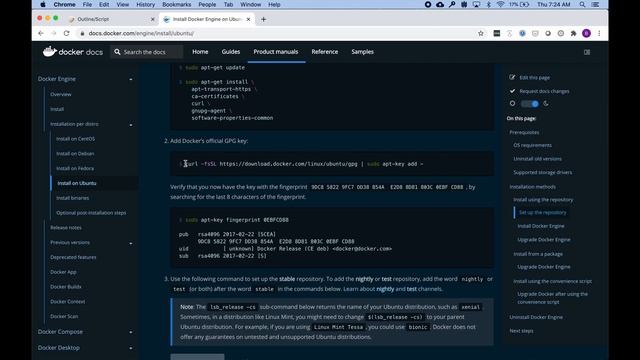Follow the nightly channel link
This screenshot has width=640, height=360.
click(385, 289)
